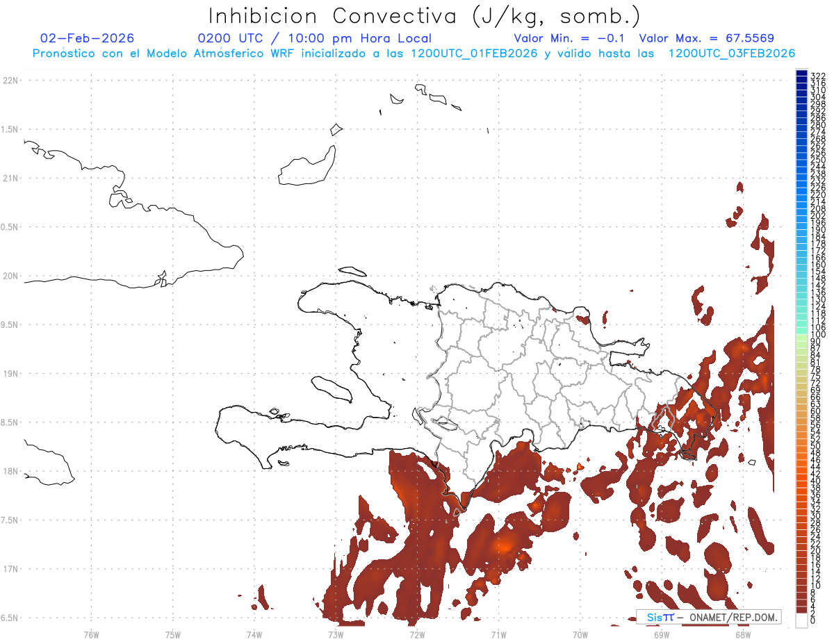
Task: Click the time label '0200 UTC / 10:00 pm Hora Local'
Action: [x=315, y=38]
